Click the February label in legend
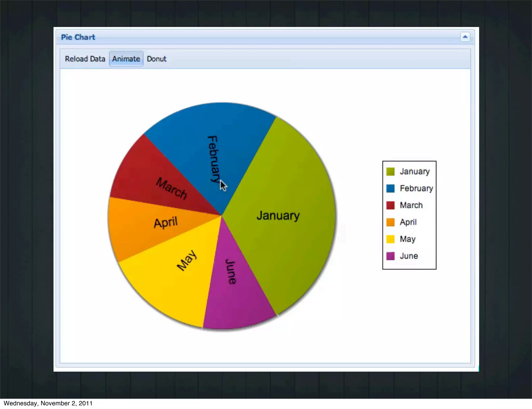Image resolution: width=532 pixels, height=409 pixels. coord(416,188)
